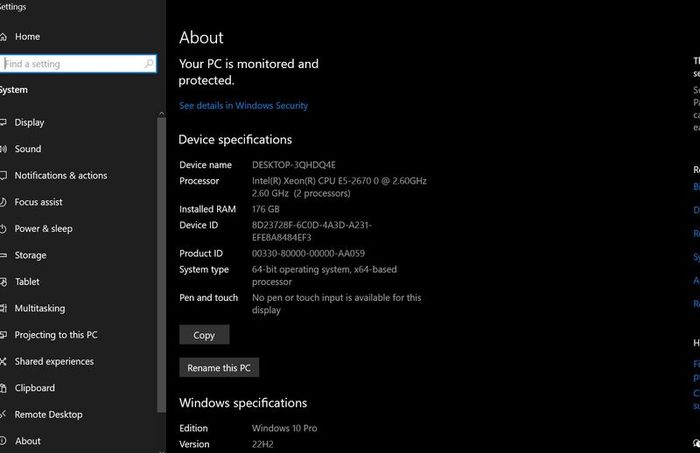The height and width of the screenshot is (453, 700).
Task: Click the Sound speaker icon
Action: click(3, 149)
